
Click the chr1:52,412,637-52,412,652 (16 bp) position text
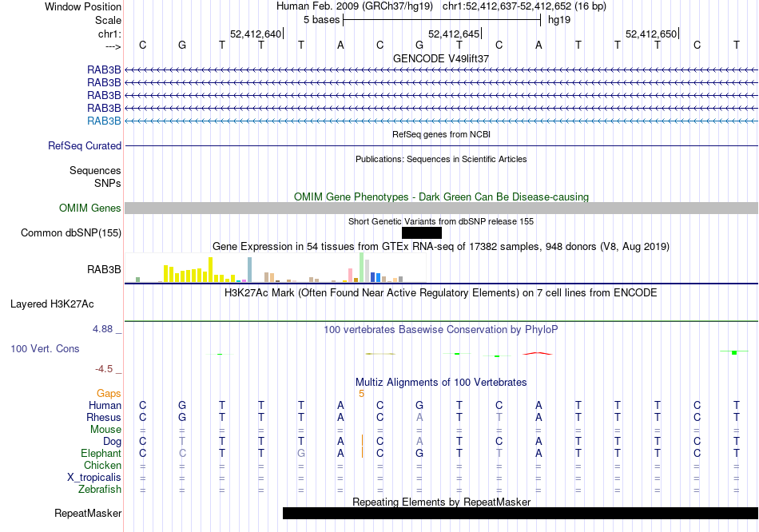[524, 6]
